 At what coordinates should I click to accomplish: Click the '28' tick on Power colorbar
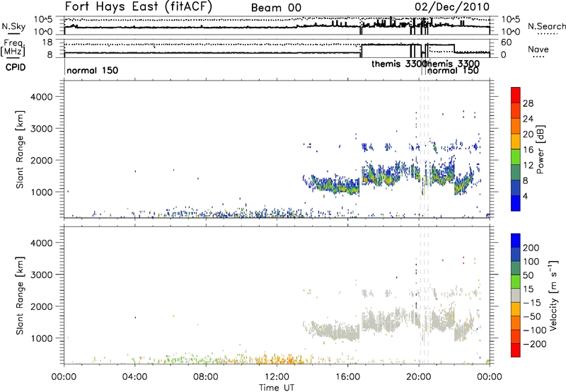[x=528, y=103]
